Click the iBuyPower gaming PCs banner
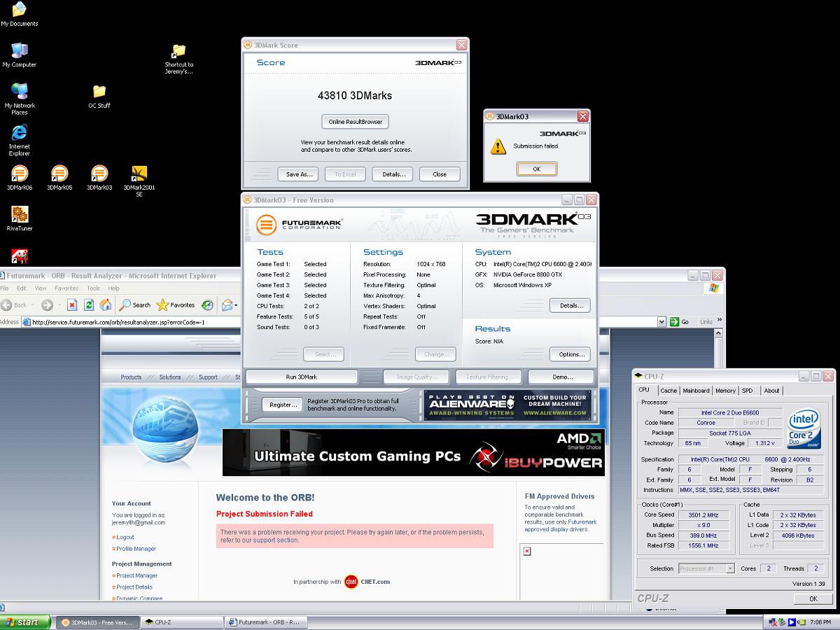 pyautogui.click(x=414, y=452)
